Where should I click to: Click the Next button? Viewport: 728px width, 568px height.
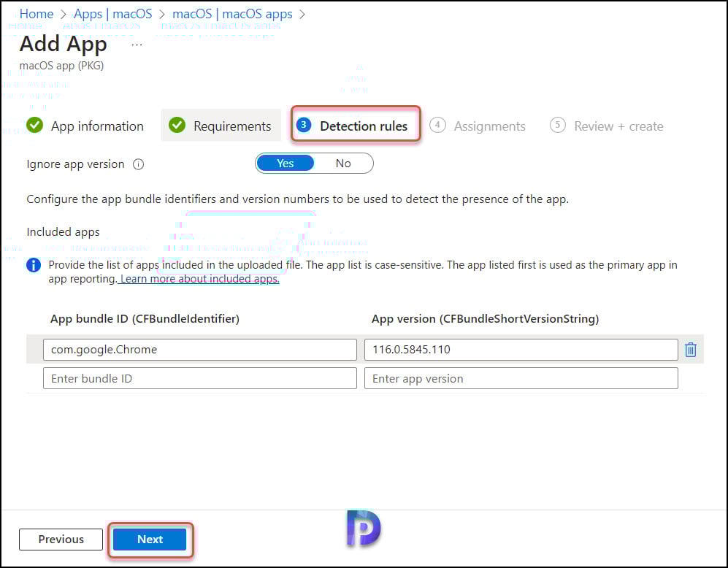(x=150, y=540)
